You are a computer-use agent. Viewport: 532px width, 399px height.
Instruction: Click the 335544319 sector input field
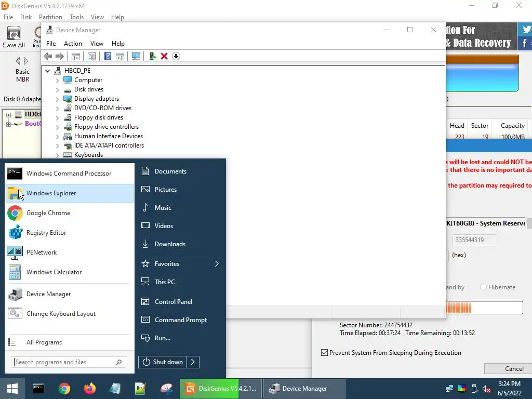click(474, 240)
